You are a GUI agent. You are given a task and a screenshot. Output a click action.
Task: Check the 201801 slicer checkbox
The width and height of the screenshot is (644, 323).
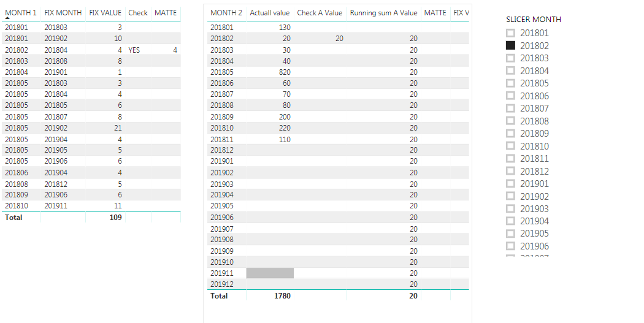[510, 33]
